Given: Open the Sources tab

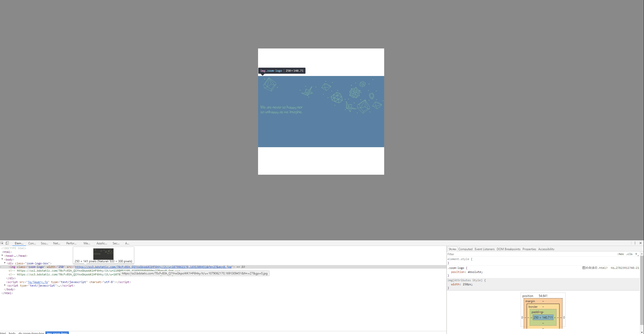Looking at the screenshot, I should tap(44, 243).
